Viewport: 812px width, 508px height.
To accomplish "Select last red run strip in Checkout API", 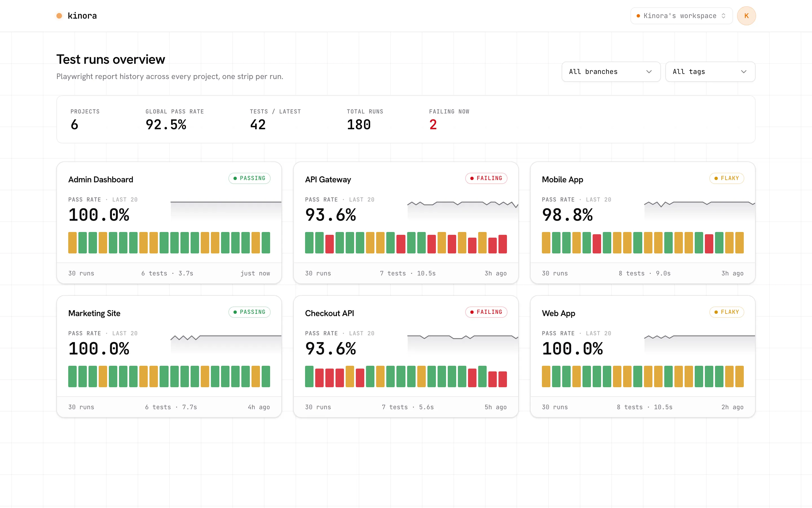I will 503,379.
